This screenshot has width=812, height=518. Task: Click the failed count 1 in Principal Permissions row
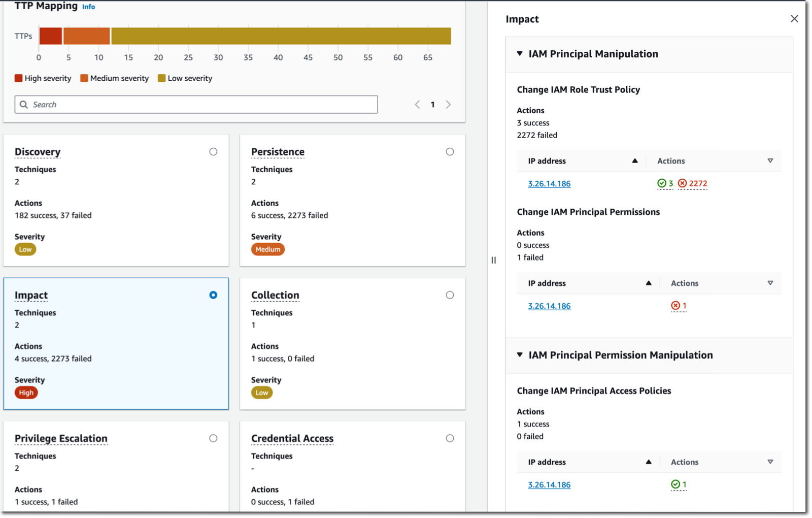(684, 306)
